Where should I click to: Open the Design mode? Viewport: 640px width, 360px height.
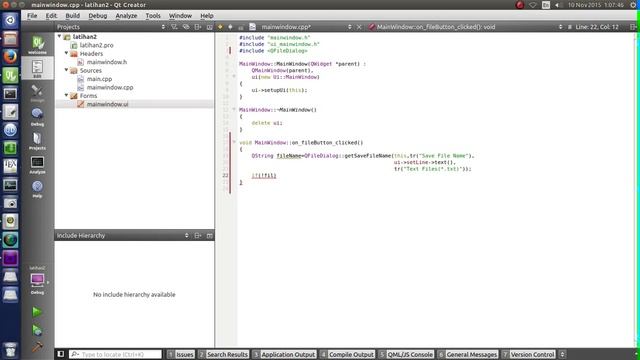click(x=37, y=93)
